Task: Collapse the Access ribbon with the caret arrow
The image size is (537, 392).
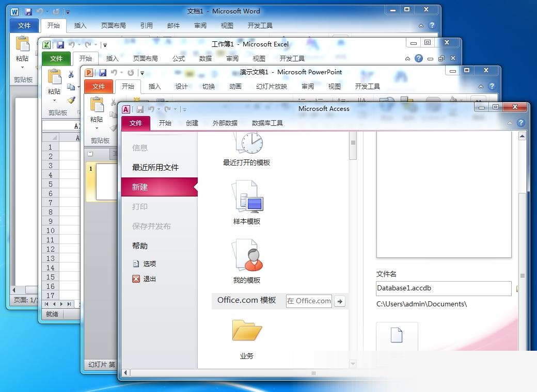Action: tap(510, 123)
